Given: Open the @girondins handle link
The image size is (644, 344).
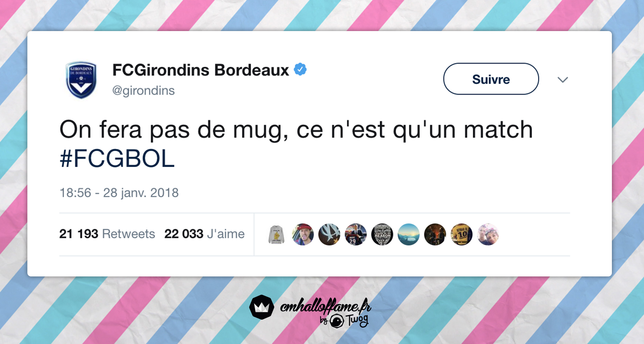Looking at the screenshot, I should (x=143, y=90).
